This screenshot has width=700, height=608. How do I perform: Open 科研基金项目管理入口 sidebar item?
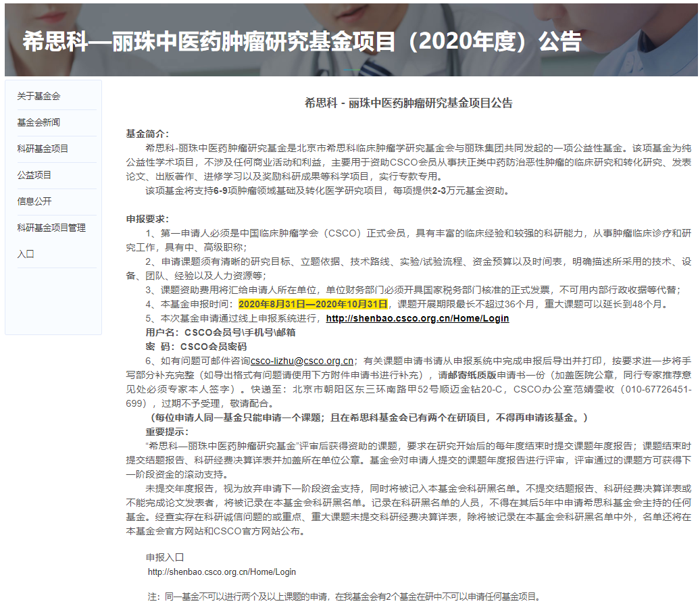click(51, 240)
